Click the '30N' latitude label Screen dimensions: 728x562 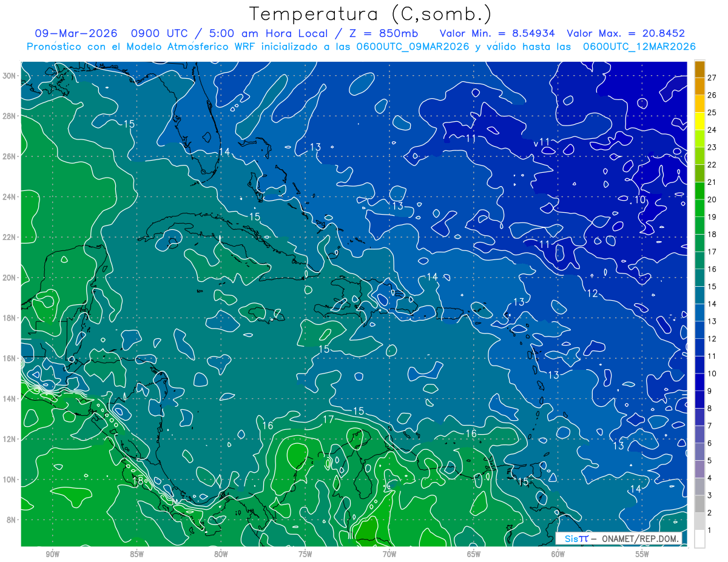[10, 75]
